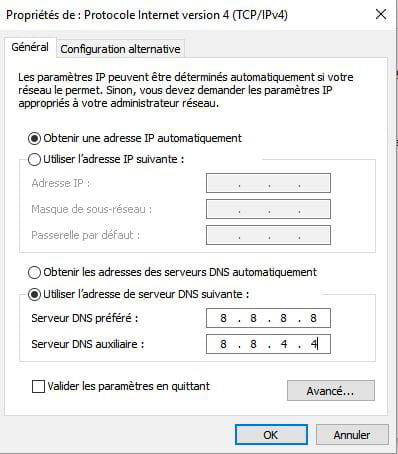The image size is (398, 454).
Task: Click first octet of preferred DNS server
Action: pyautogui.click(x=223, y=318)
